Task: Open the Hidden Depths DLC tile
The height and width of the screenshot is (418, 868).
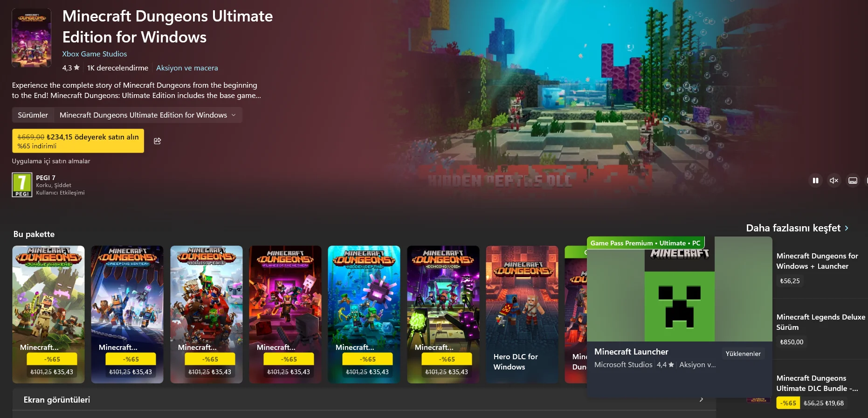Action: pyautogui.click(x=364, y=314)
